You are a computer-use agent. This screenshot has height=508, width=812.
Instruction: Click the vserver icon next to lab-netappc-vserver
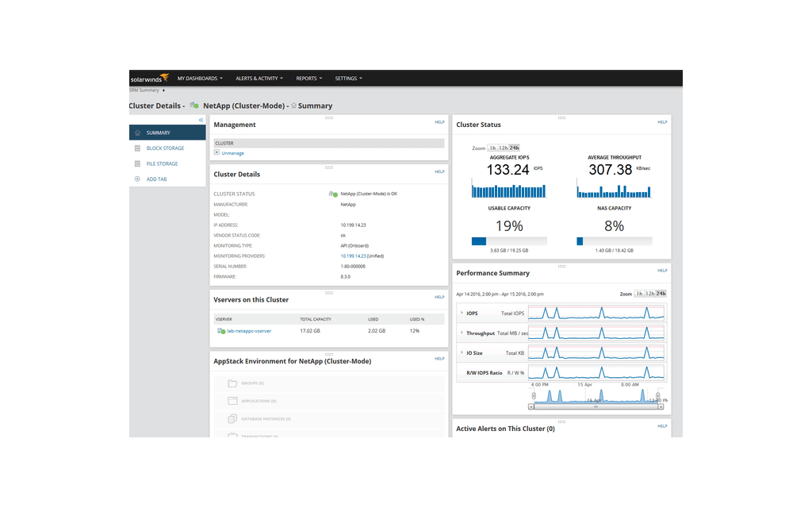pos(220,331)
